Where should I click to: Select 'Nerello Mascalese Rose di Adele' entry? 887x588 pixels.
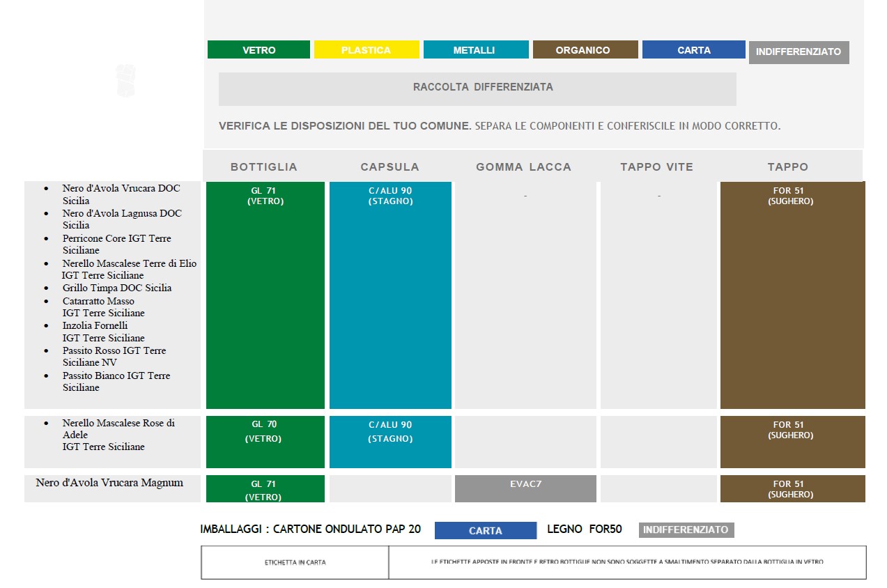118,435
